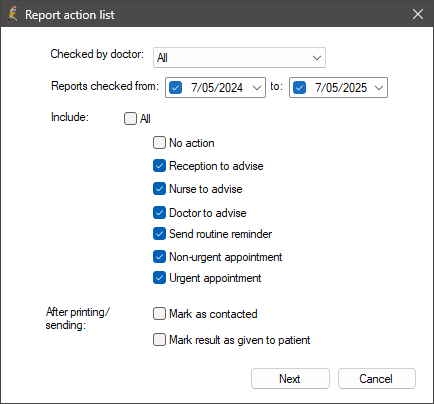Tick the Include All checkbox

tap(130, 118)
